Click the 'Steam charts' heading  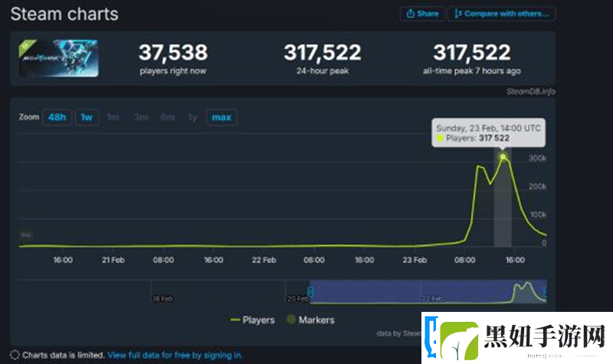click(x=64, y=14)
